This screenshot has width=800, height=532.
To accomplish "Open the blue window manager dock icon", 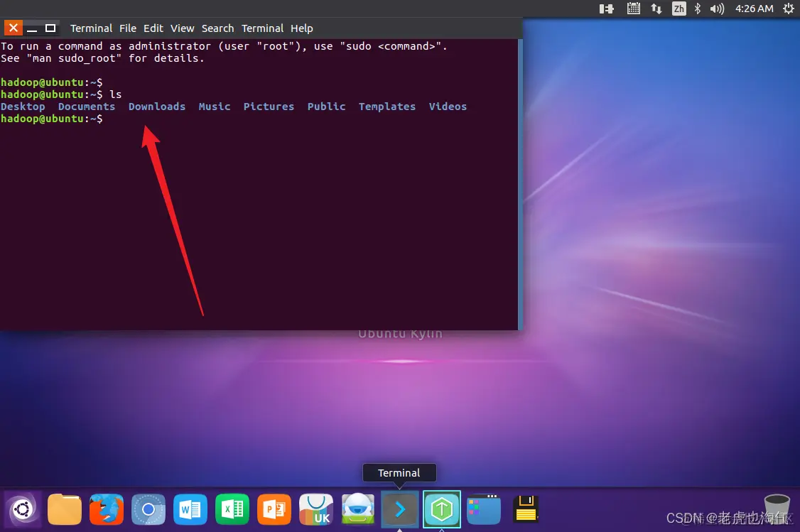I will [484, 509].
